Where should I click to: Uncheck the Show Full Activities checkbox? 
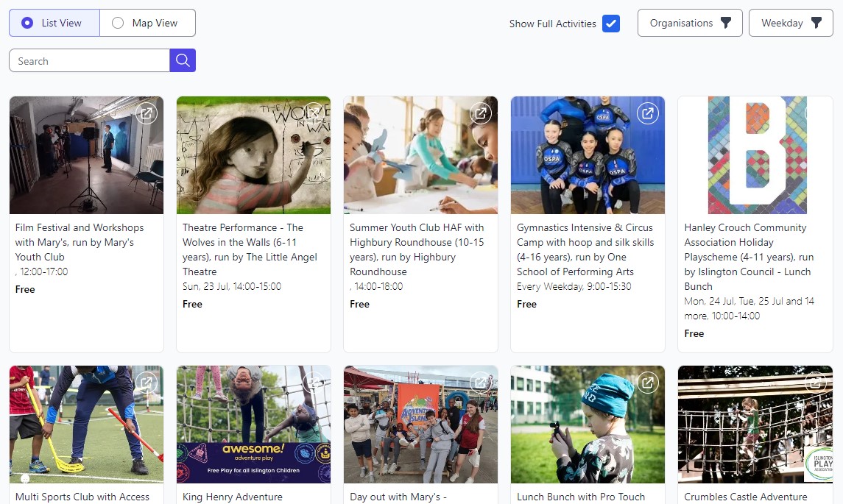click(610, 24)
